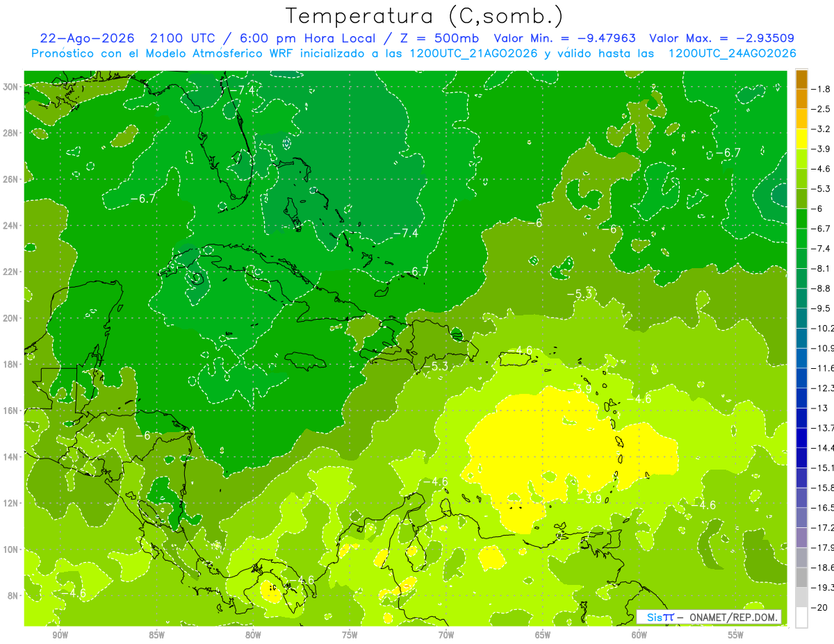
Task: Click the 70W longitude axis label
Action: pyautogui.click(x=446, y=635)
